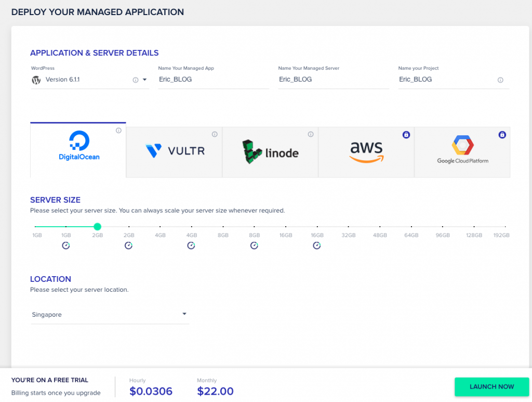Click the info icon on Linode tab

[x=311, y=134]
